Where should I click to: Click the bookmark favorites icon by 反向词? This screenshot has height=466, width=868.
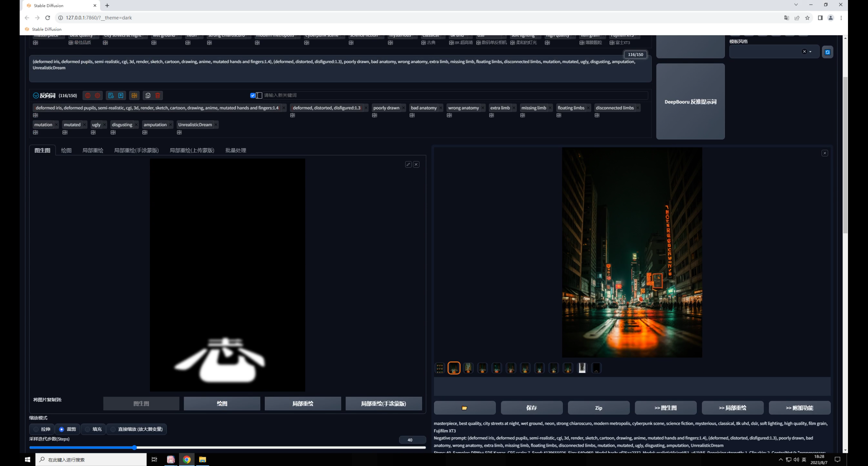point(121,96)
